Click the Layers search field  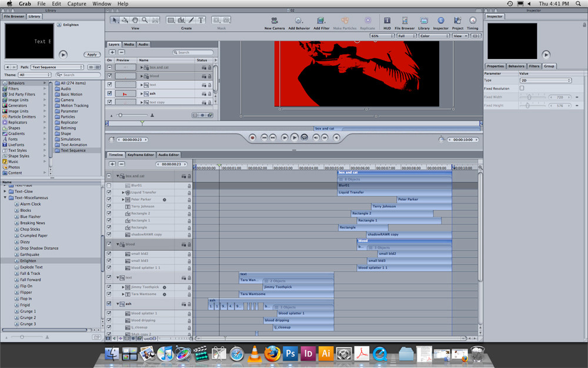(193, 52)
